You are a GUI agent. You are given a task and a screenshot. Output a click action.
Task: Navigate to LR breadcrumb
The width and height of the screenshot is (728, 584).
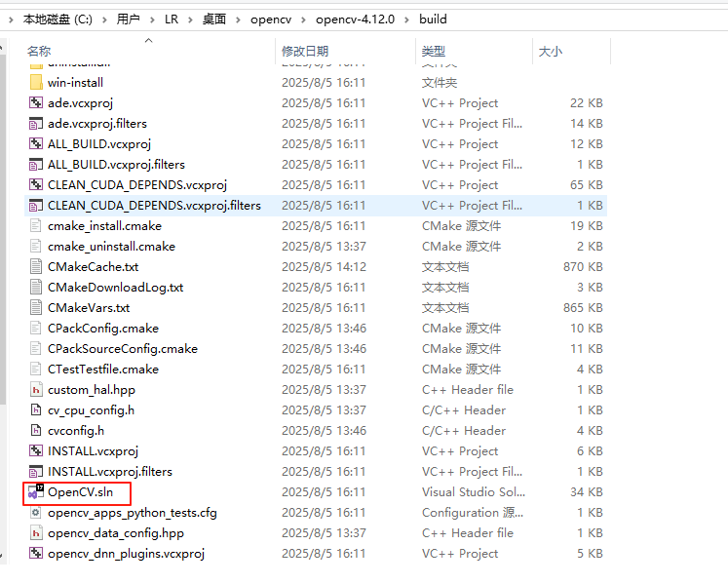point(172,19)
